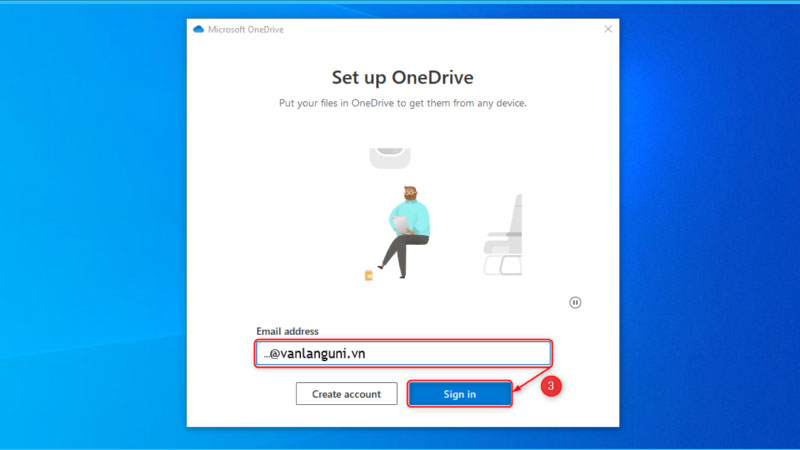Click the gray airplane seat illustration
This screenshot has width=800, height=450.
click(x=503, y=235)
